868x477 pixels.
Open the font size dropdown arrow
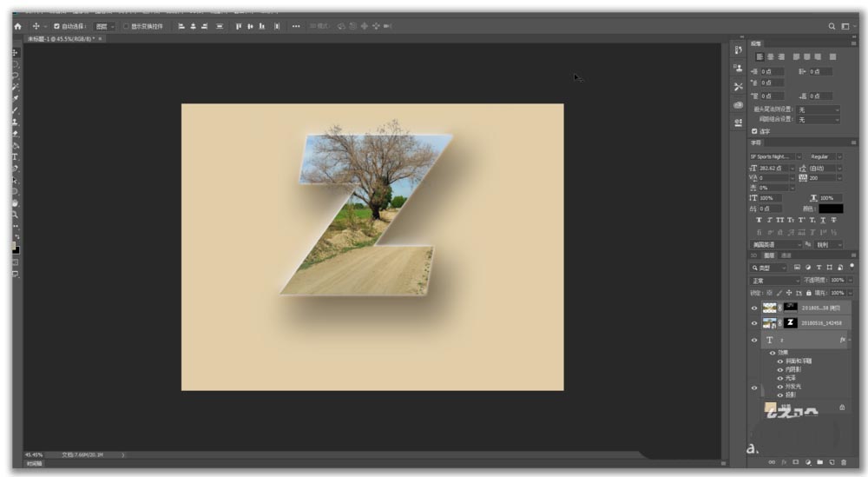click(792, 168)
